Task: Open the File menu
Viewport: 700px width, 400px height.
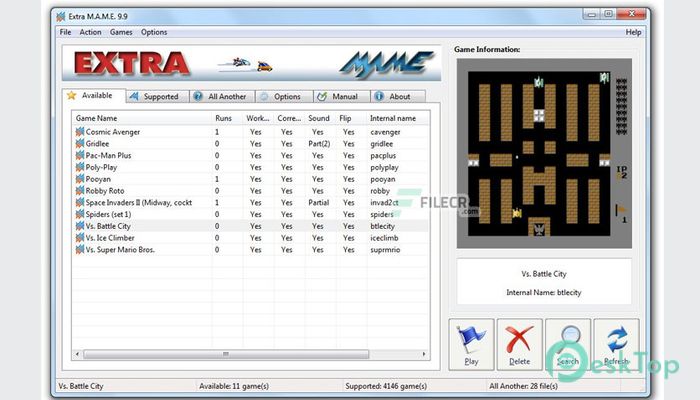Action: [x=65, y=32]
